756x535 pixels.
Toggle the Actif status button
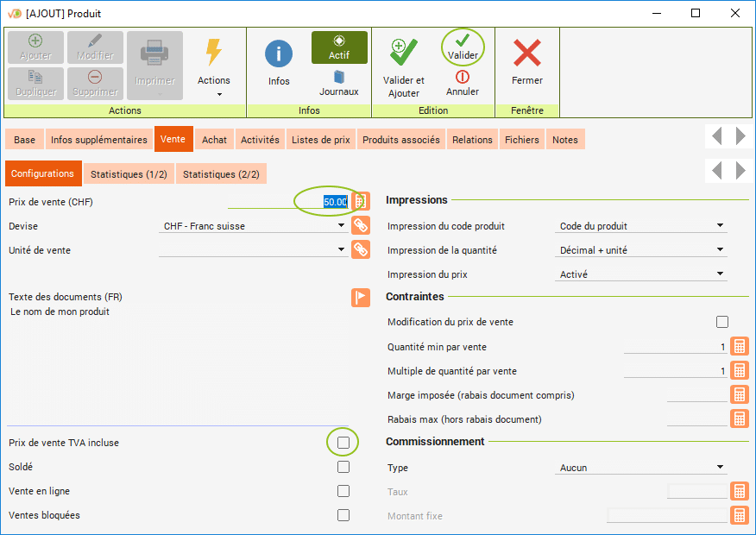(339, 47)
